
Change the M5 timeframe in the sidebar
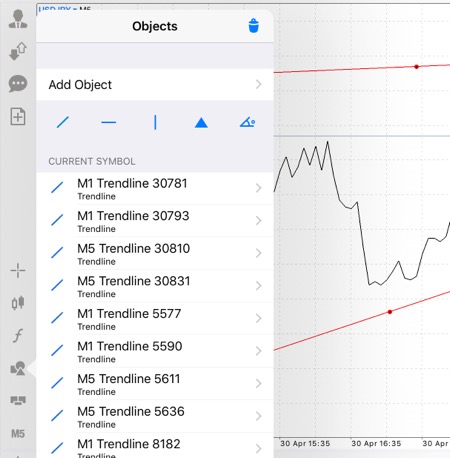click(x=18, y=434)
